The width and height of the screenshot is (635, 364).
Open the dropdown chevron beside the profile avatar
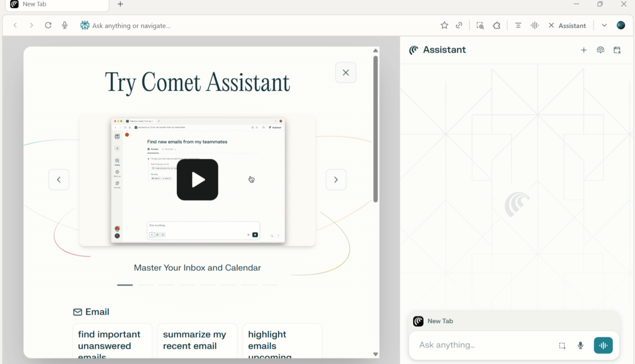click(x=604, y=25)
